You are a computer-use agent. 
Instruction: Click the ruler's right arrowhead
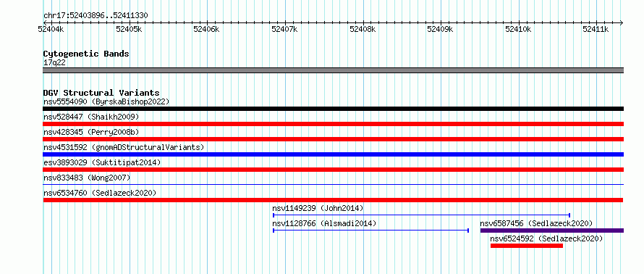(x=622, y=22)
